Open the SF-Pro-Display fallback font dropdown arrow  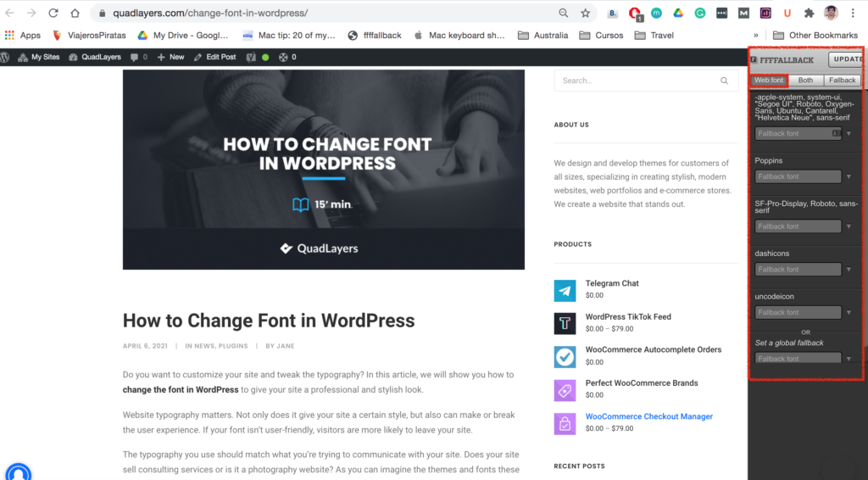tap(849, 226)
